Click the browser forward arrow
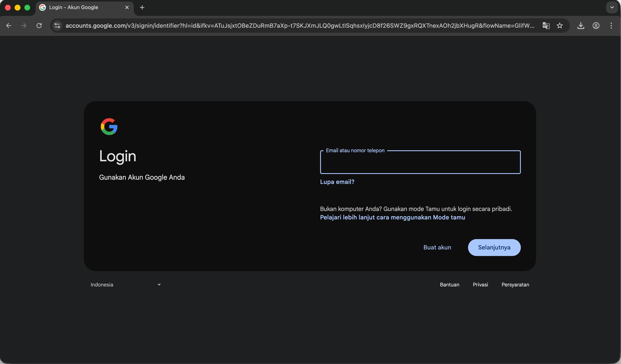The image size is (621, 364). 24,26
